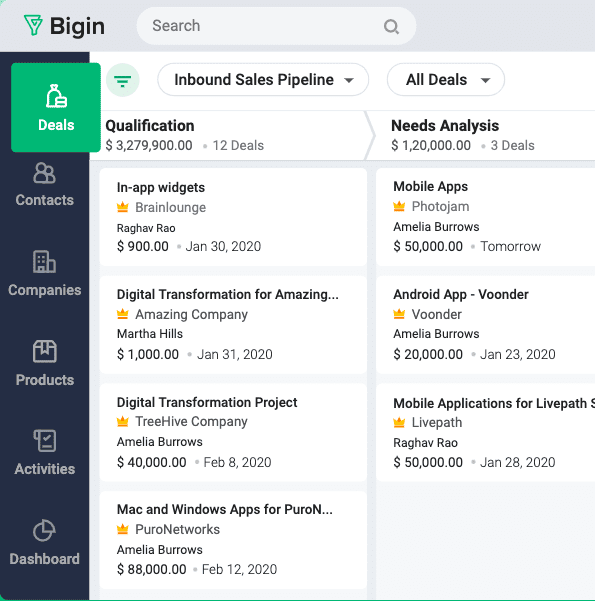Click the 3 Deals count

[513, 146]
